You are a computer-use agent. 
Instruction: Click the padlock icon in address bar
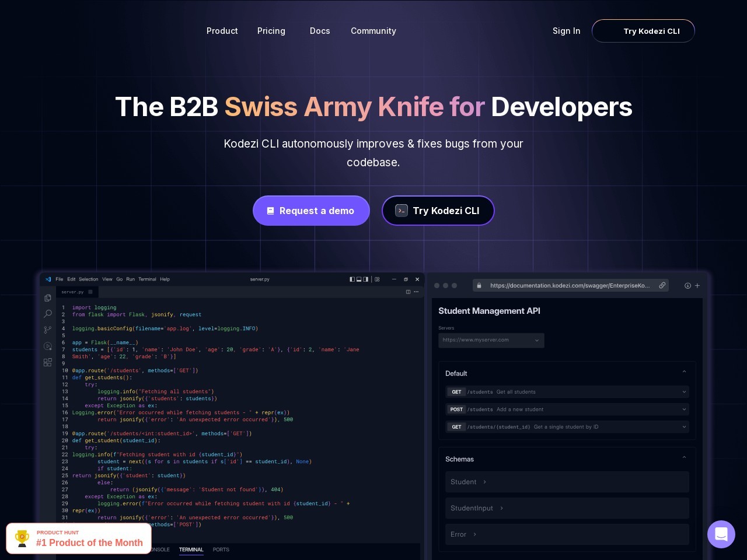click(x=479, y=285)
